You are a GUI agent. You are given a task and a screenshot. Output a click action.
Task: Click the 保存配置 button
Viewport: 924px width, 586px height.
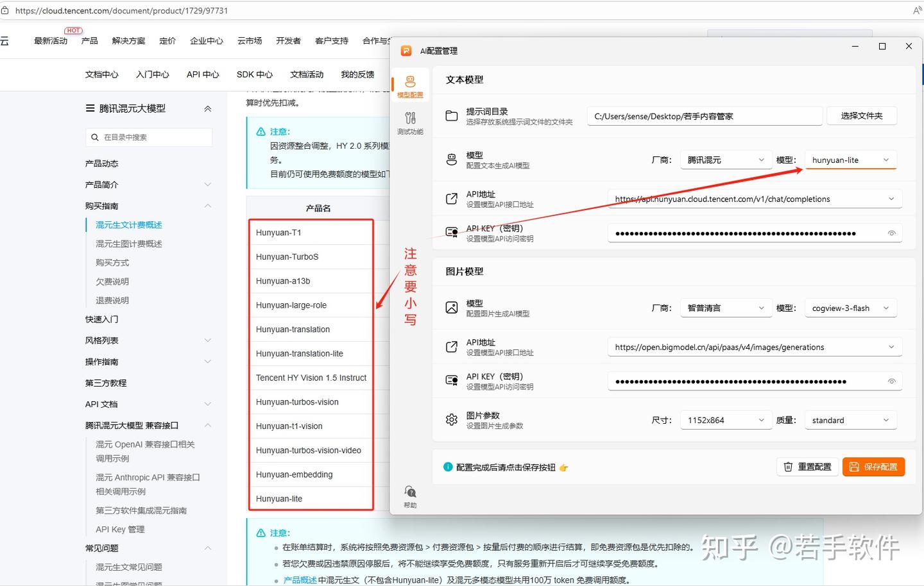pos(874,467)
